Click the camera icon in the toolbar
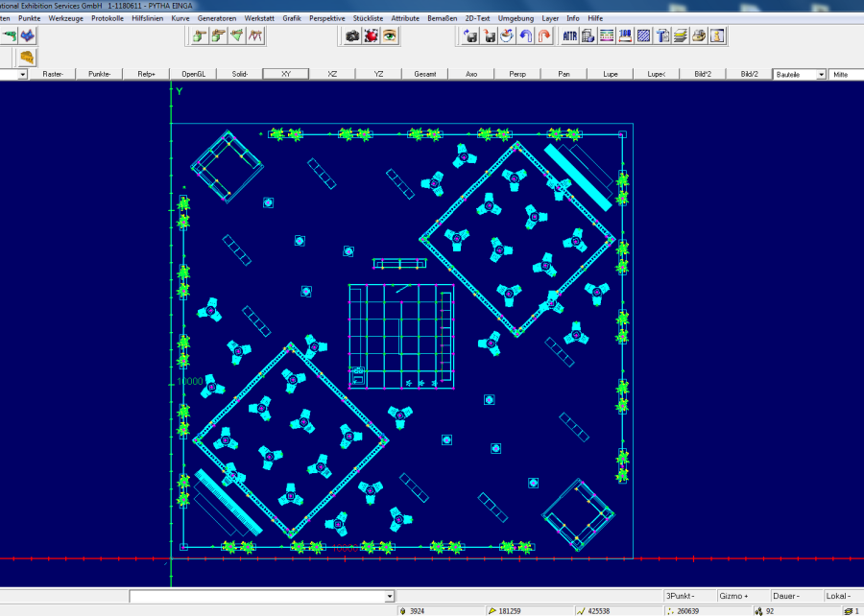The width and height of the screenshot is (864, 616). pyautogui.click(x=352, y=36)
